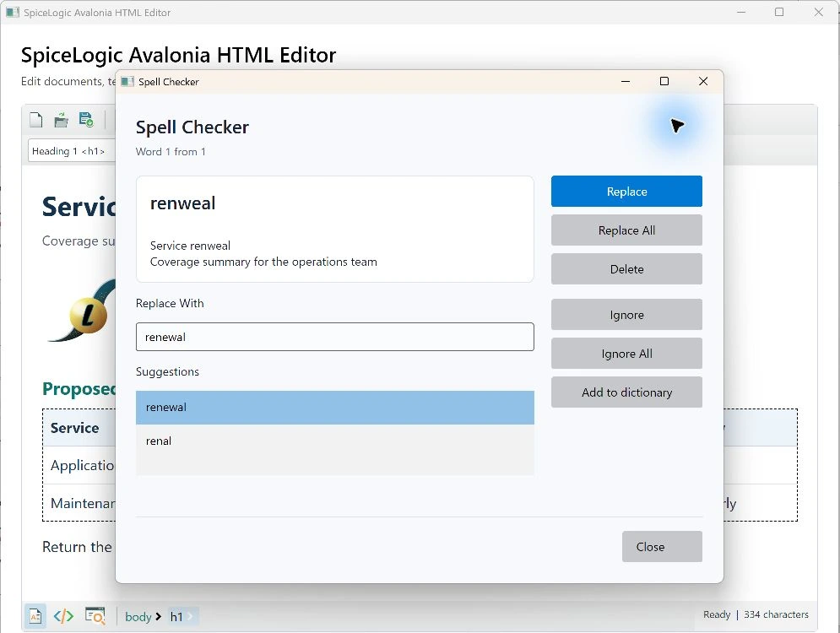Switch to WYSIWYG design view icon
The height and width of the screenshot is (633, 840).
[x=35, y=616]
